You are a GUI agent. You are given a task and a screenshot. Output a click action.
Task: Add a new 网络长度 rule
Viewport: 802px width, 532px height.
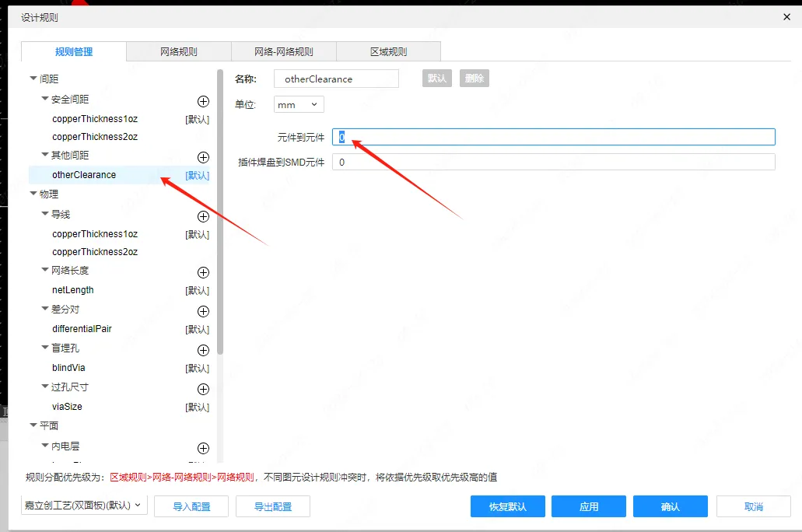(203, 272)
